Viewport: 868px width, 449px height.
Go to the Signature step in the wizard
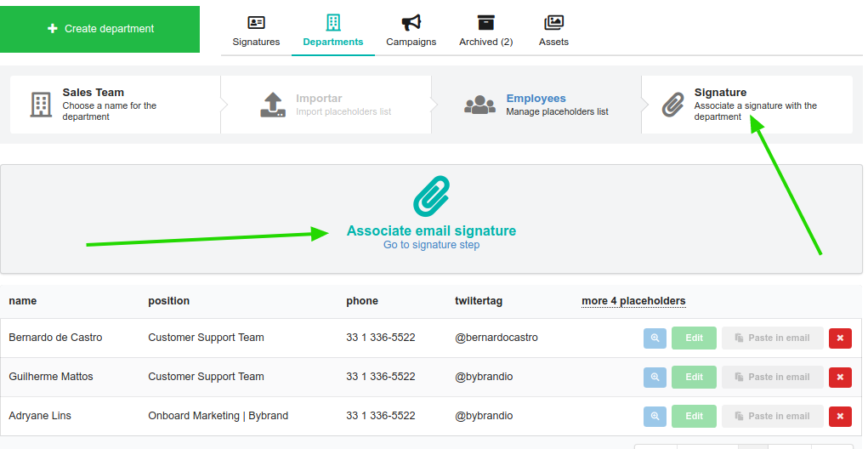(x=746, y=104)
